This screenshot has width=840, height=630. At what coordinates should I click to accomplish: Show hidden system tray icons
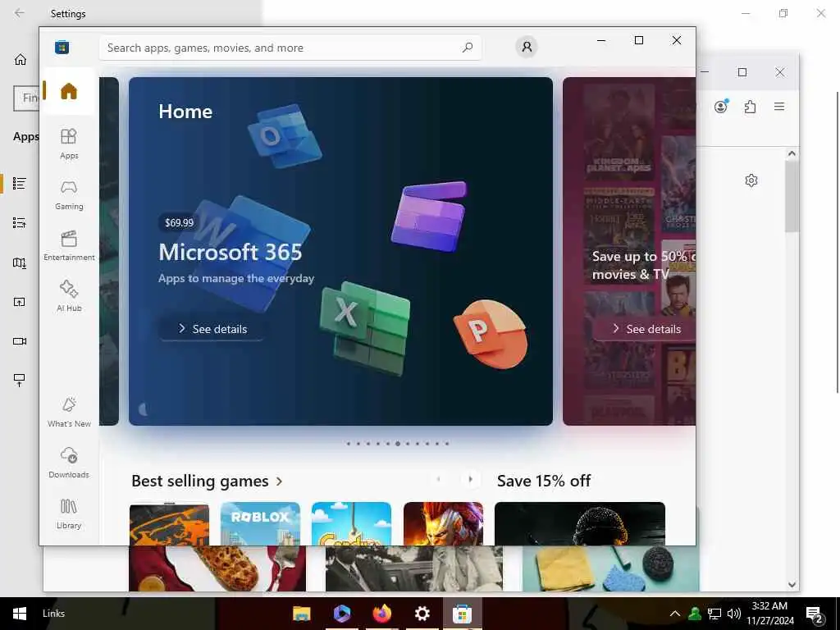point(675,614)
